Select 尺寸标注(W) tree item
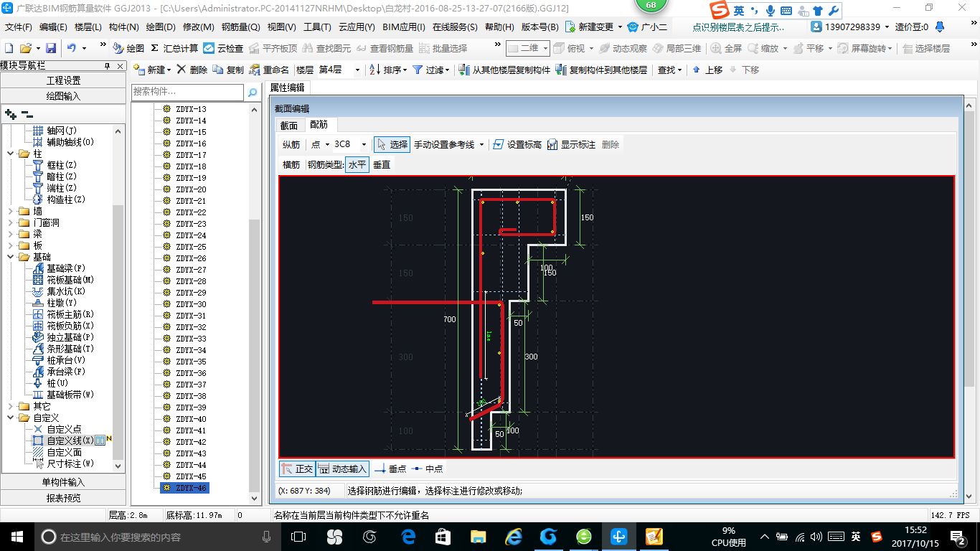Screen dimensions: 980x551 [x=62, y=463]
